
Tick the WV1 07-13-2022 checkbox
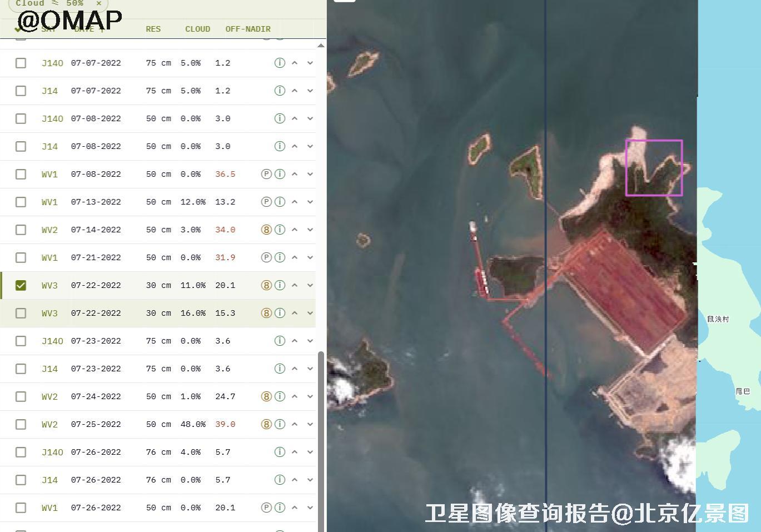pos(21,202)
